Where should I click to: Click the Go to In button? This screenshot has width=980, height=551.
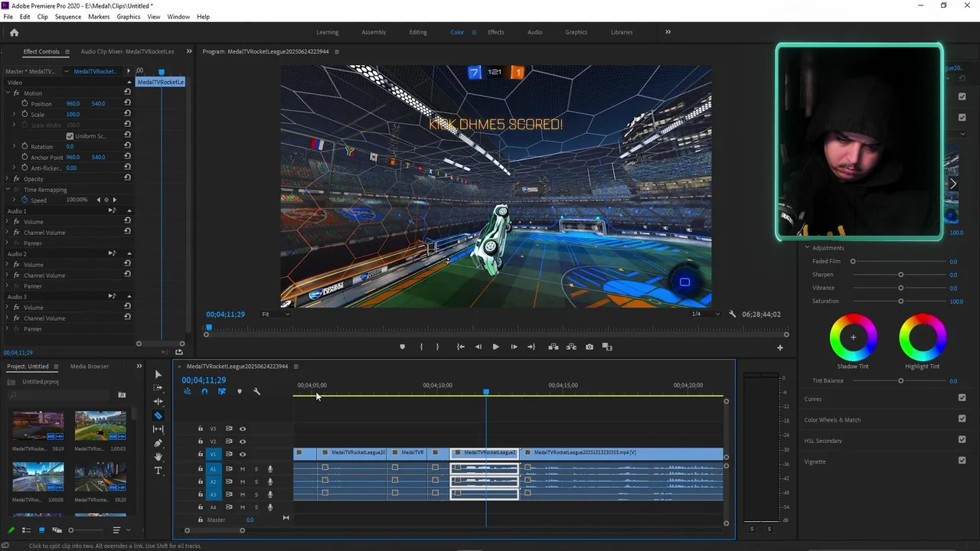coord(460,347)
